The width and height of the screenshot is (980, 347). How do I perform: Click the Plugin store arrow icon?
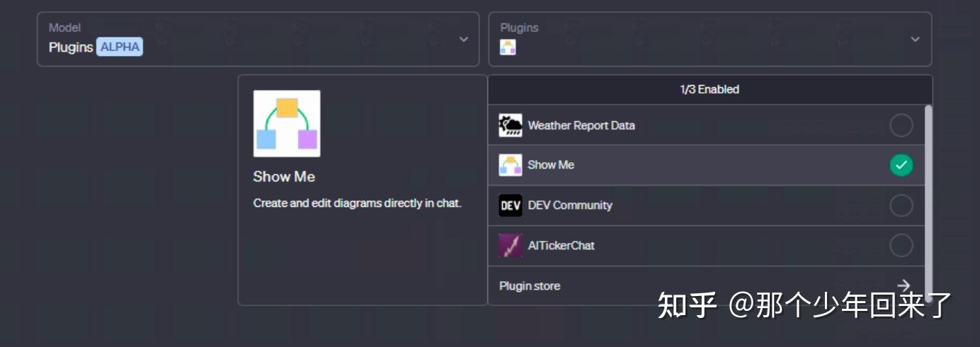[904, 285]
